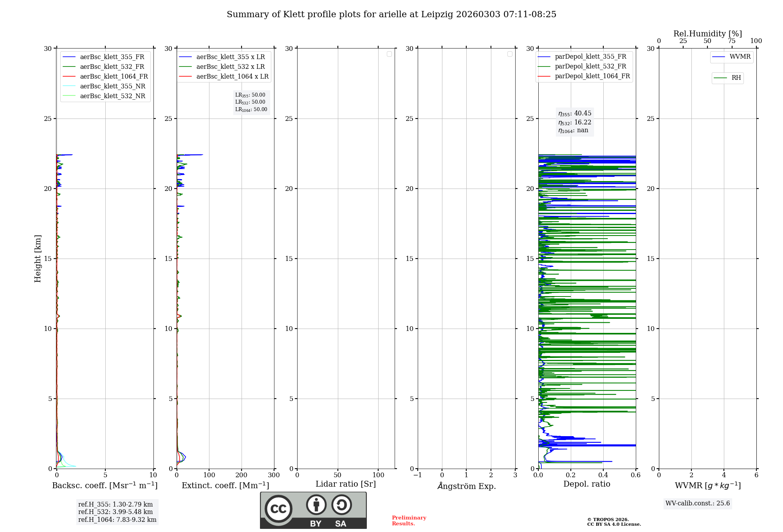Screen dimensions: 783x532
Task: Click the aerBsc_klett_1064 x LR legend entry
Action: (x=232, y=77)
